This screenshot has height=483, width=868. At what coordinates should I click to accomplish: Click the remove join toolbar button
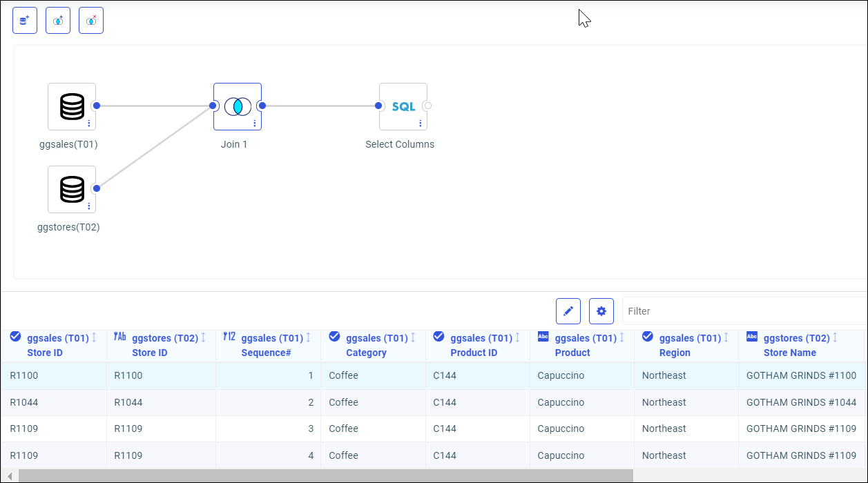coord(91,21)
